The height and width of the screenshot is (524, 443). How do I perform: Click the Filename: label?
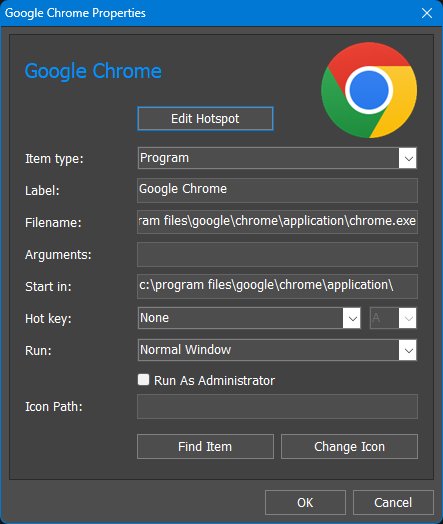[x=53, y=223]
